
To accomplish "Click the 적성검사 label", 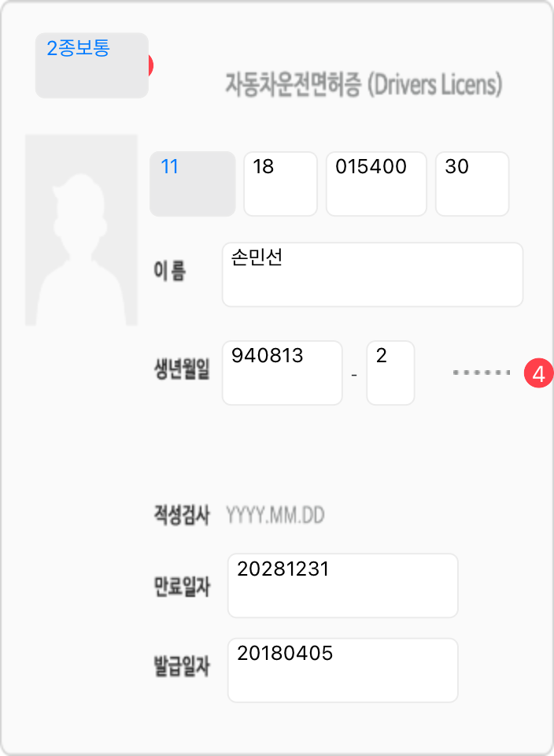I will [182, 517].
